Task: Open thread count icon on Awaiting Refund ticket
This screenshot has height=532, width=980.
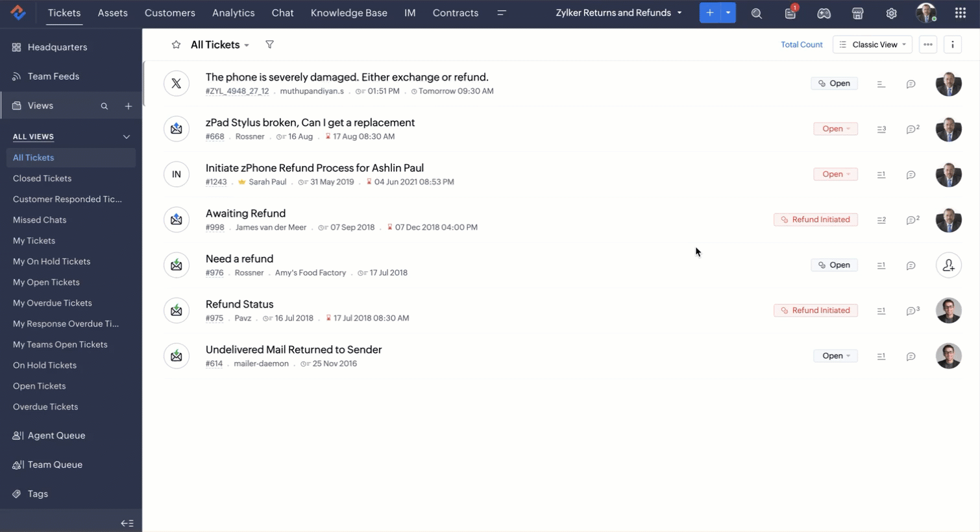Action: (881, 220)
